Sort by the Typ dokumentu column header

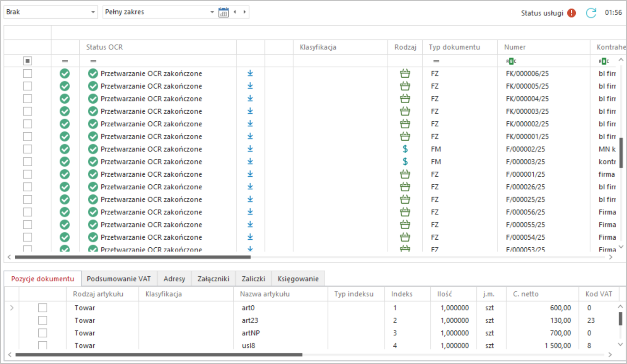point(454,47)
